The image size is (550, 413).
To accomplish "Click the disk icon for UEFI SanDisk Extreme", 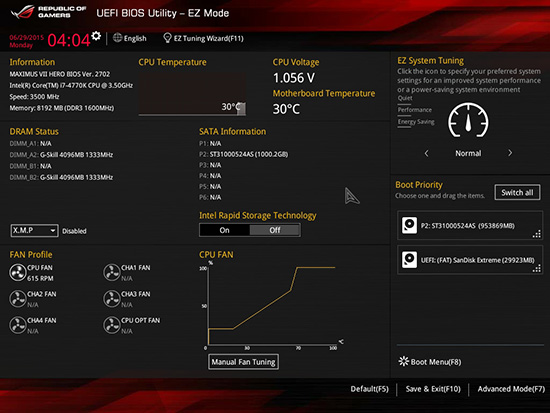I will click(x=409, y=260).
